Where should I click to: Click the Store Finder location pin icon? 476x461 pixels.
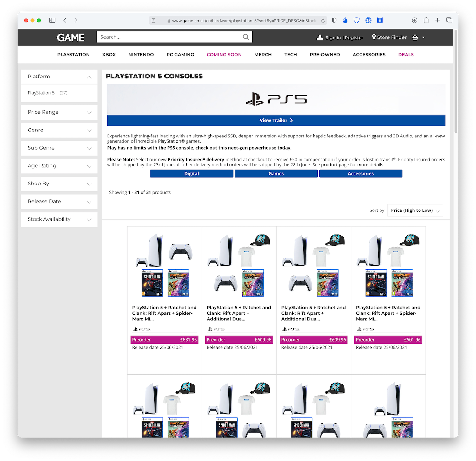pyautogui.click(x=374, y=37)
